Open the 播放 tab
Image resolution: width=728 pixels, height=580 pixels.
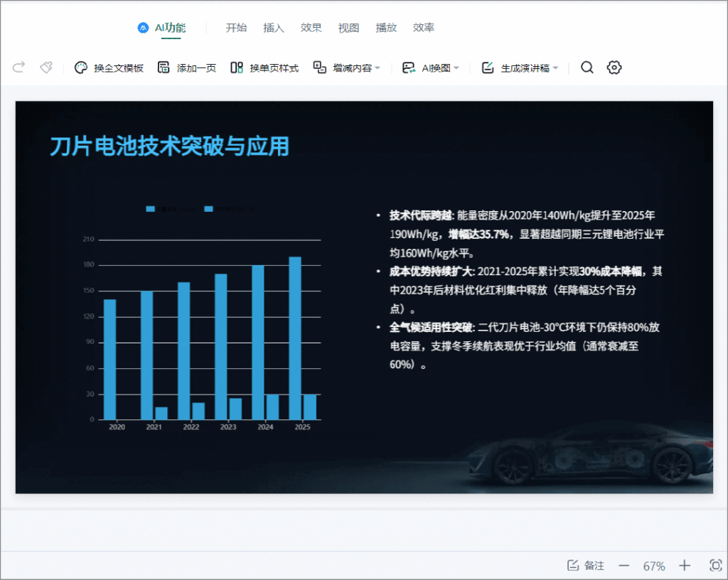[x=386, y=28]
